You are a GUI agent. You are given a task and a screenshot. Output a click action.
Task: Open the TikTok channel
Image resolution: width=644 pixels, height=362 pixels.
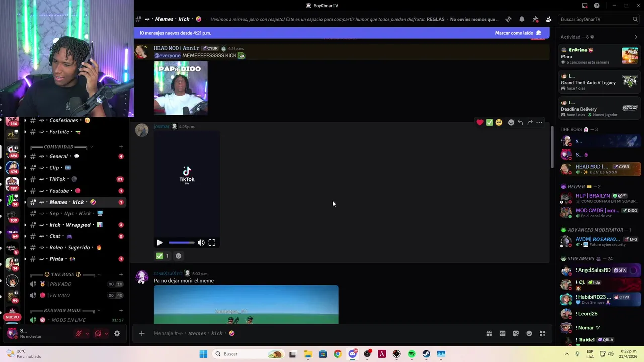(75, 179)
